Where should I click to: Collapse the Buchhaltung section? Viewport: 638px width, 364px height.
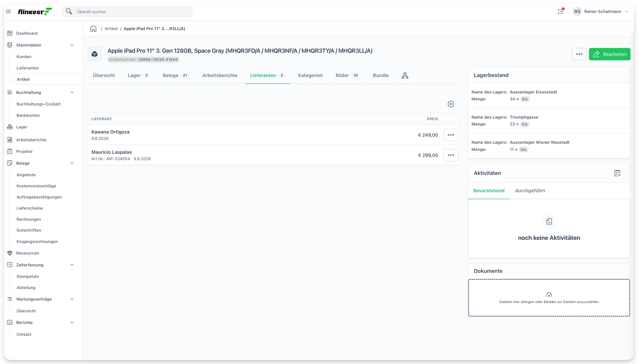point(72,93)
